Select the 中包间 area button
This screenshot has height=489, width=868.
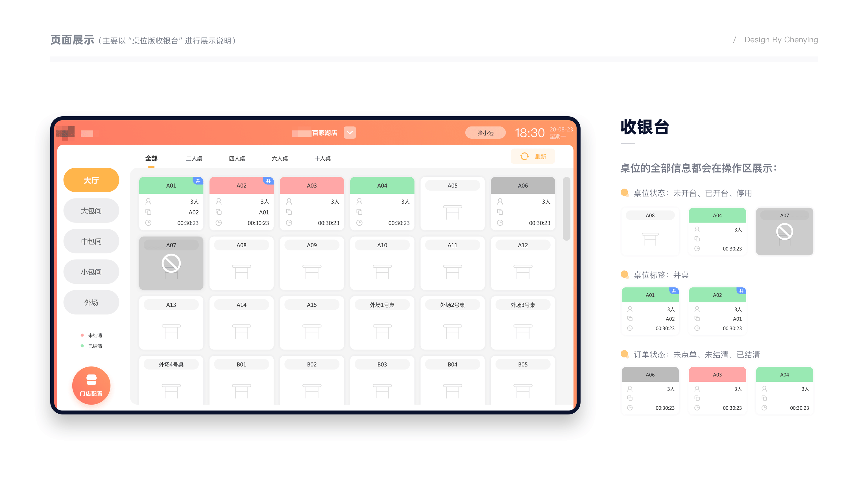(91, 241)
